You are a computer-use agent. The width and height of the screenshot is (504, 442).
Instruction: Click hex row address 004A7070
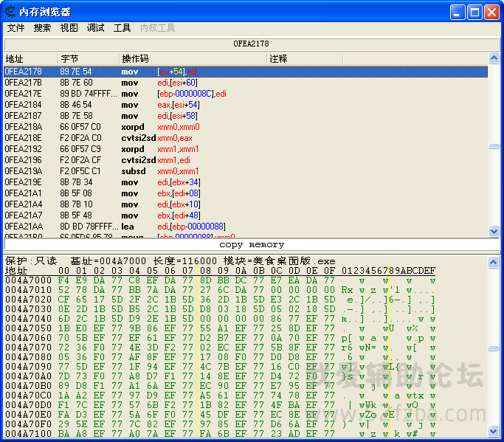[x=28, y=348]
